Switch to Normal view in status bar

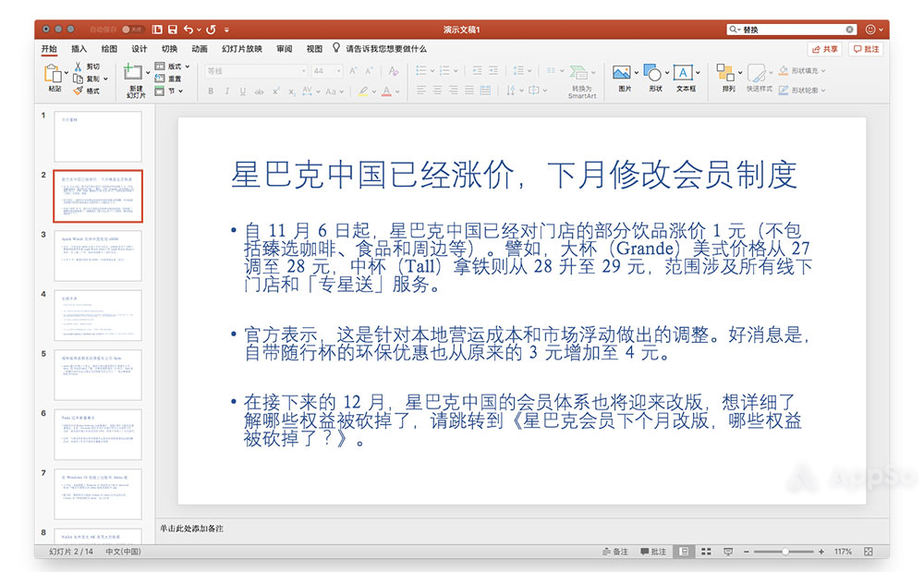pos(684,552)
